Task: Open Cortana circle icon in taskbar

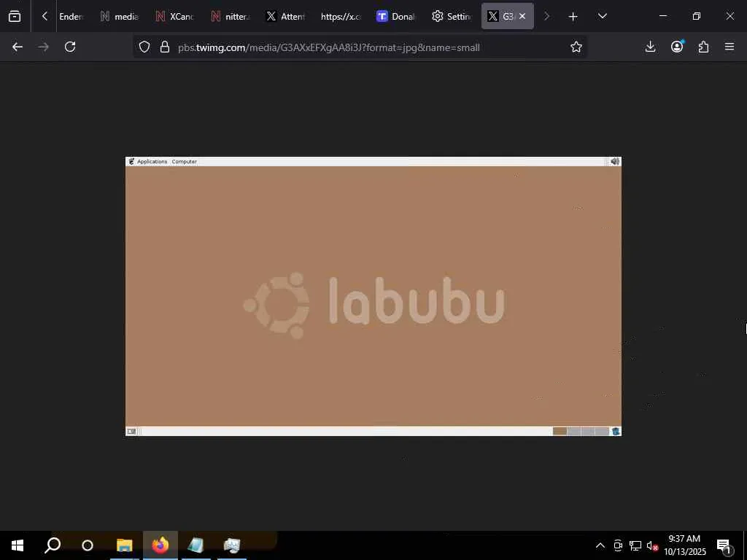Action: 88,545
